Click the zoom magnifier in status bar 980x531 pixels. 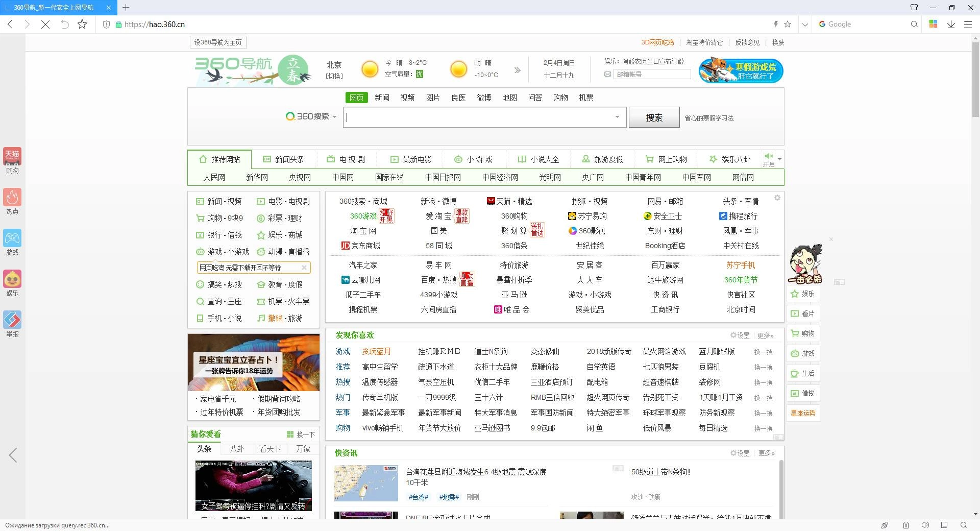(964, 525)
